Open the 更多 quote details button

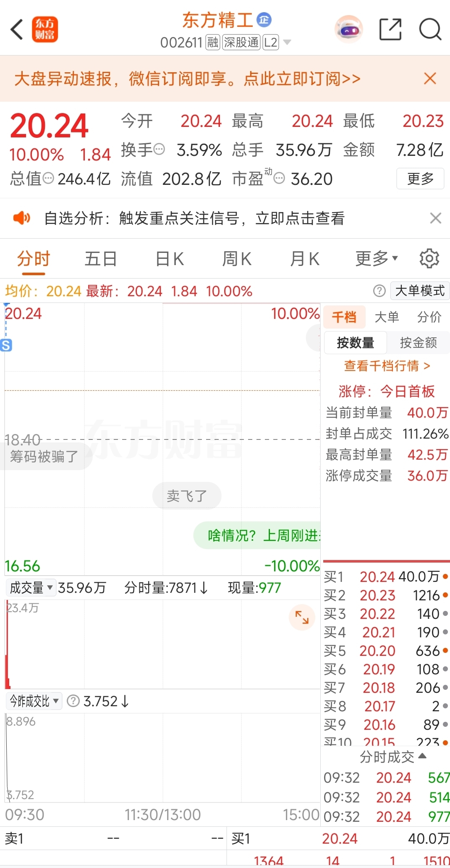420,179
